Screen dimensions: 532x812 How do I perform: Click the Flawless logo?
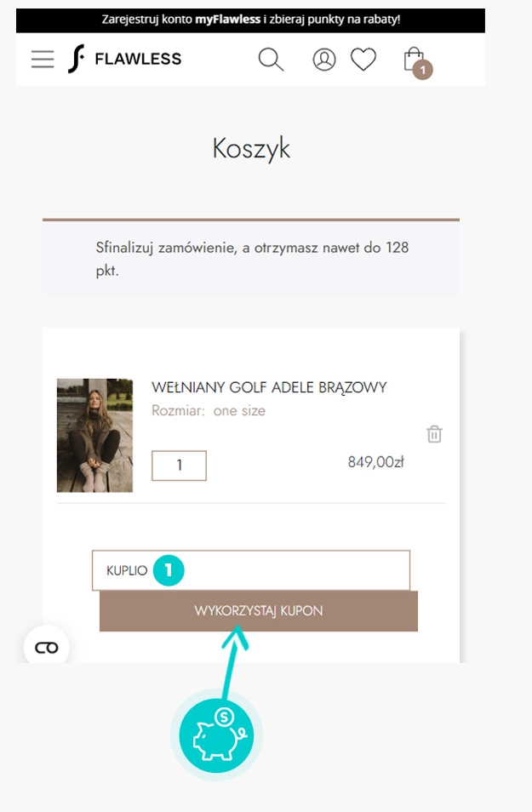pos(124,59)
